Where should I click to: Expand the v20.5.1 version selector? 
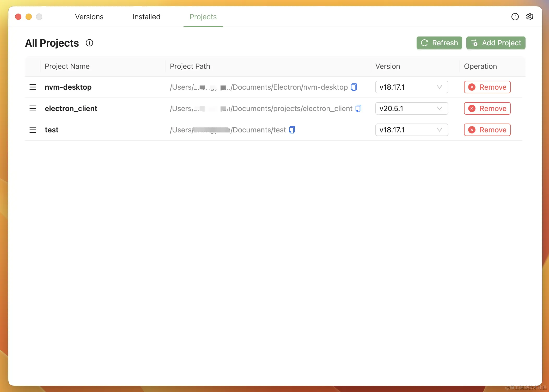411,108
